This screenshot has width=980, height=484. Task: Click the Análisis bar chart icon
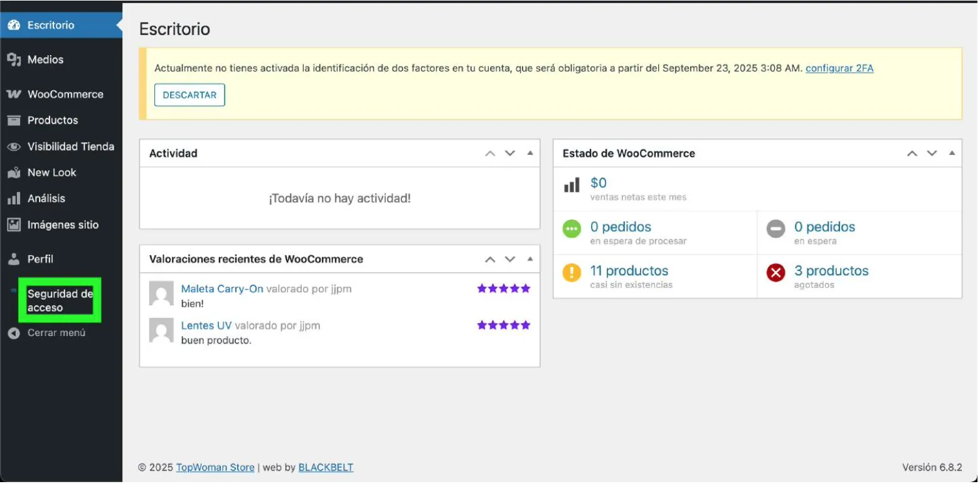(14, 199)
